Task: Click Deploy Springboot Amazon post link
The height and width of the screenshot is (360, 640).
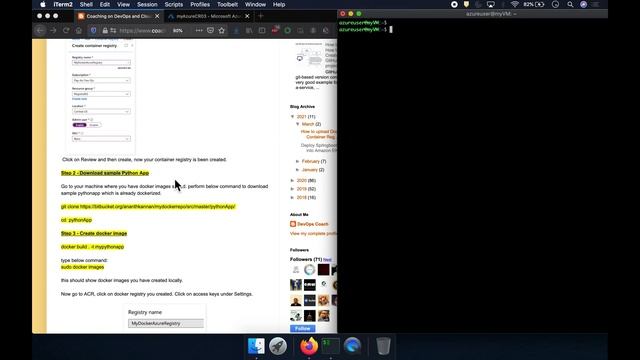Action: pyautogui.click(x=319, y=148)
